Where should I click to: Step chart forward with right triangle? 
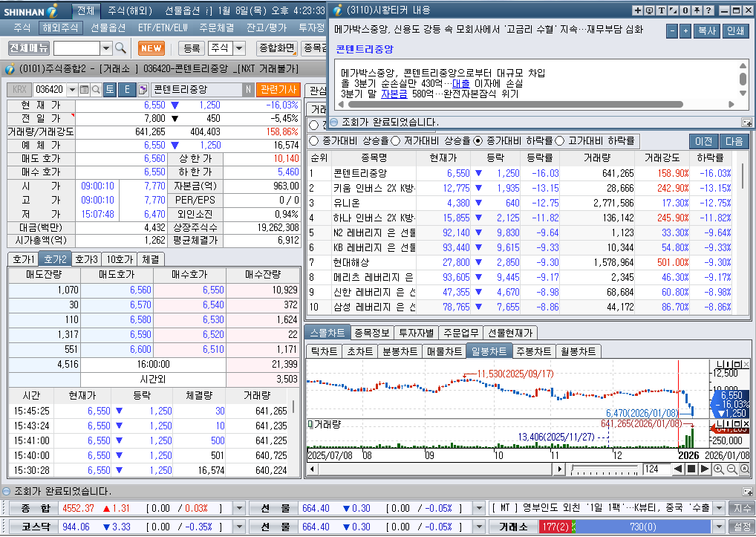(x=704, y=469)
